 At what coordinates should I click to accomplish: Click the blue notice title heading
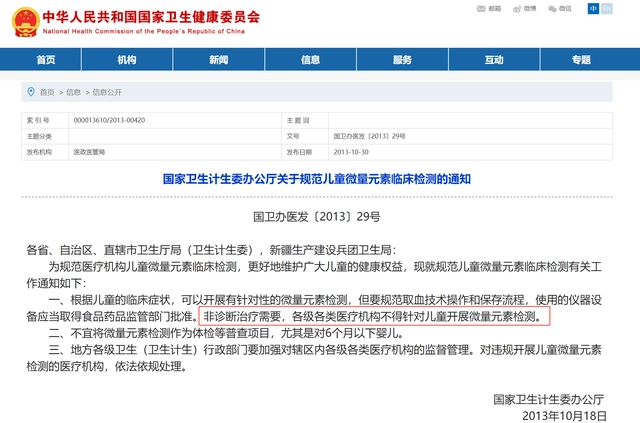[x=316, y=180]
